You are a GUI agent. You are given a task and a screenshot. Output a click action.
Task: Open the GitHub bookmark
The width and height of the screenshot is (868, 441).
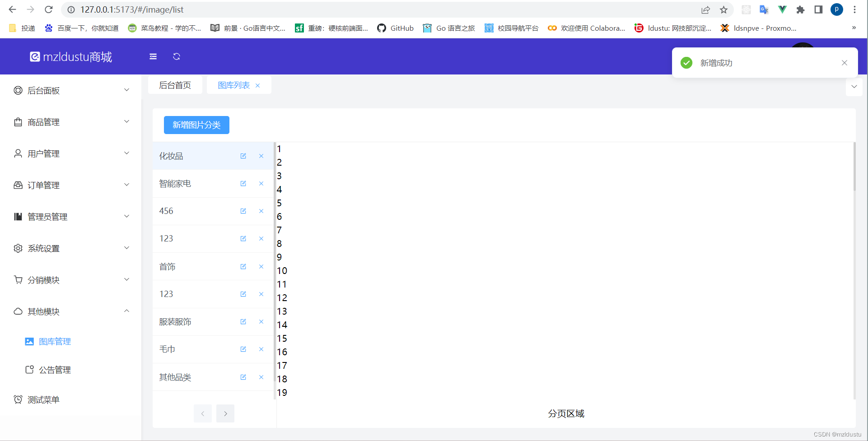coord(395,28)
